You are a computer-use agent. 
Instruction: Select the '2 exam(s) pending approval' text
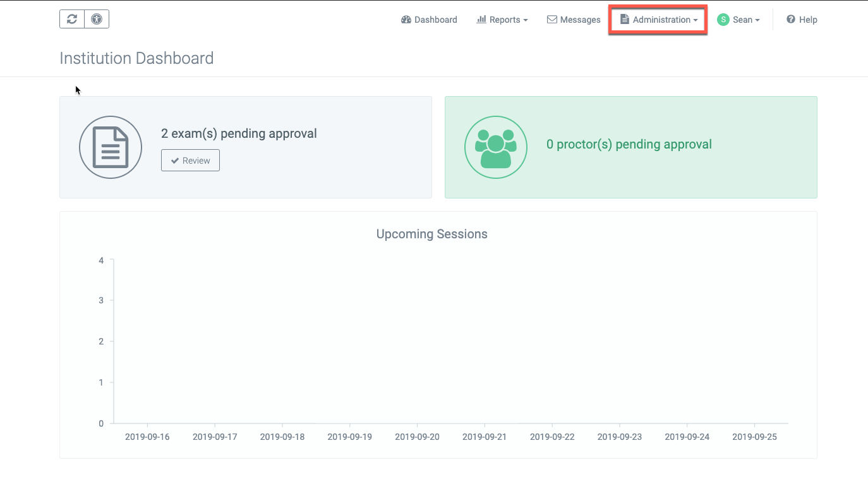pos(239,133)
